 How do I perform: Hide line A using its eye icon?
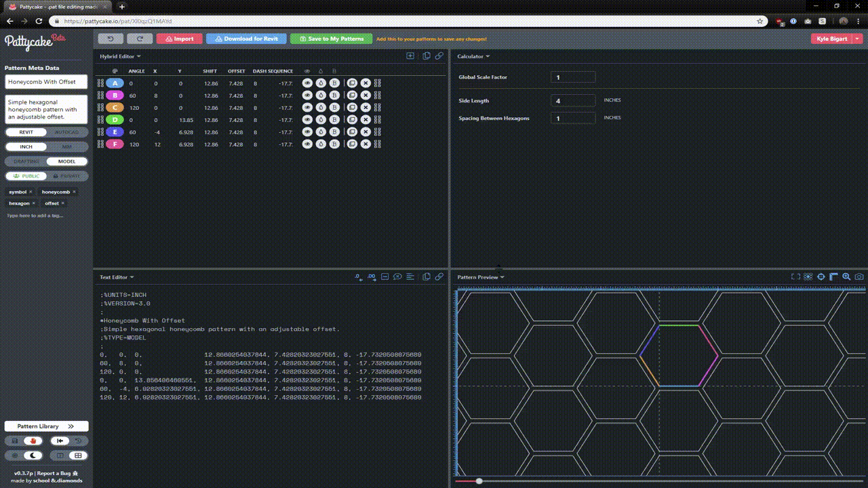[x=307, y=83]
